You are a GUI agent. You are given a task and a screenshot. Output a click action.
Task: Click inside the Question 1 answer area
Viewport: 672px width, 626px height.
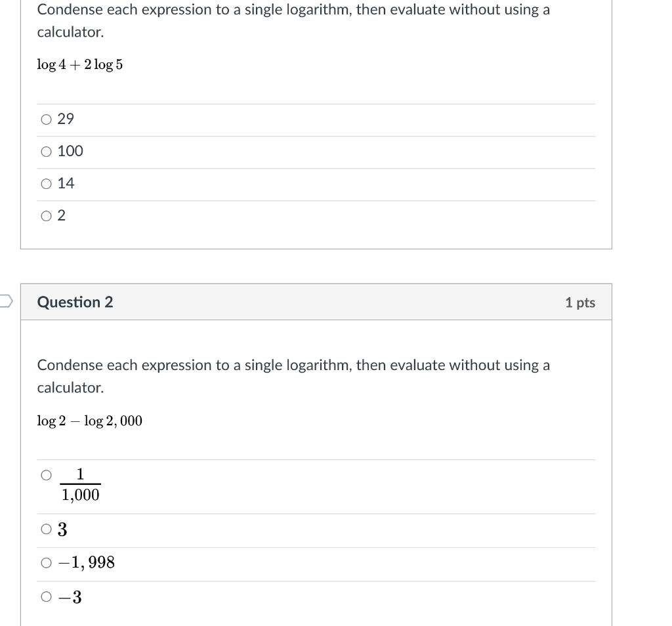315,167
